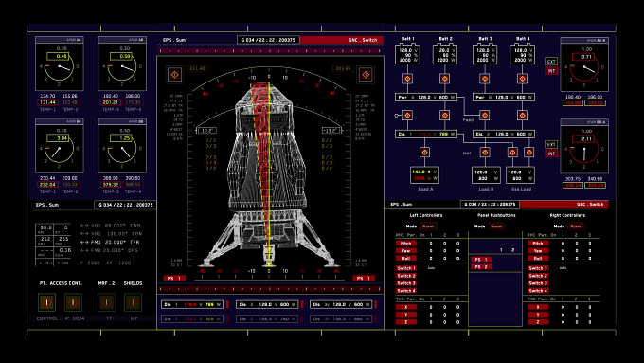This screenshot has height=363, width=644.
Task: Open Right Controllers Mode Norm selector
Action: pyautogui.click(x=576, y=227)
